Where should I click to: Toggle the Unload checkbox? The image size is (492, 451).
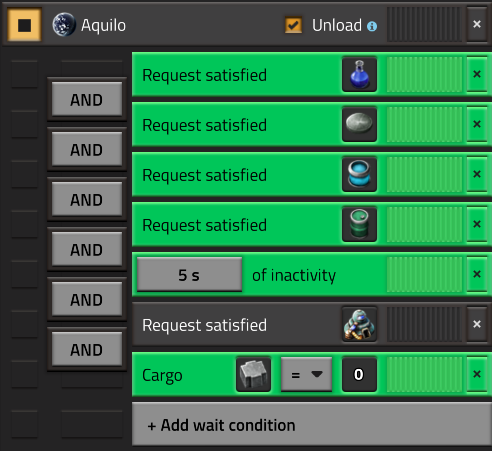click(293, 25)
